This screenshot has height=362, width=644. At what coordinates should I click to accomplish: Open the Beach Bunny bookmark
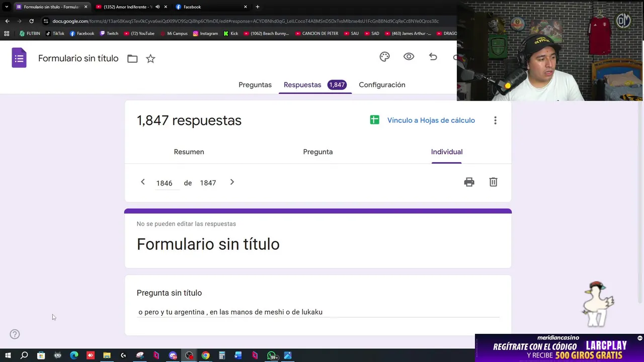(x=266, y=34)
